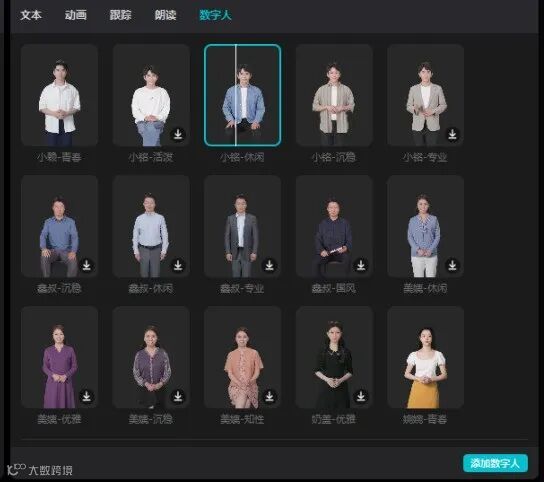The width and height of the screenshot is (544, 482).
Task: Click the label text 奶盖-优雅
Action: [x=334, y=419]
